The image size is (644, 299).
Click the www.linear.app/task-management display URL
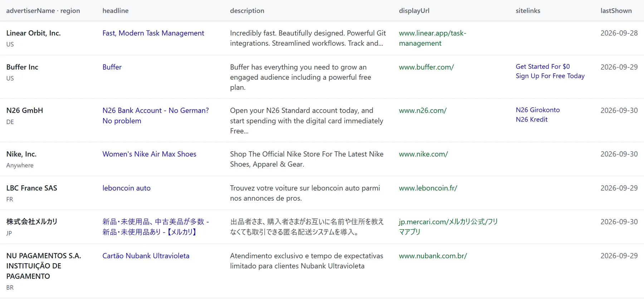pos(433,38)
